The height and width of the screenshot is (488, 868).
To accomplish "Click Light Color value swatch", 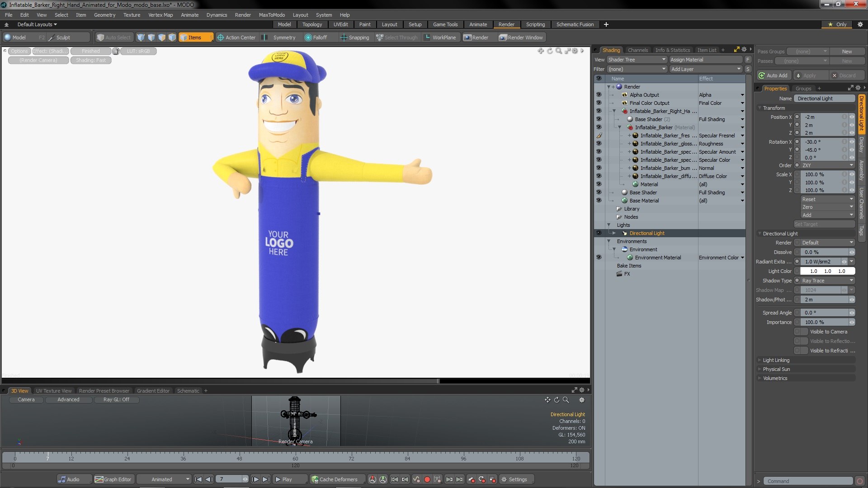I will (828, 271).
